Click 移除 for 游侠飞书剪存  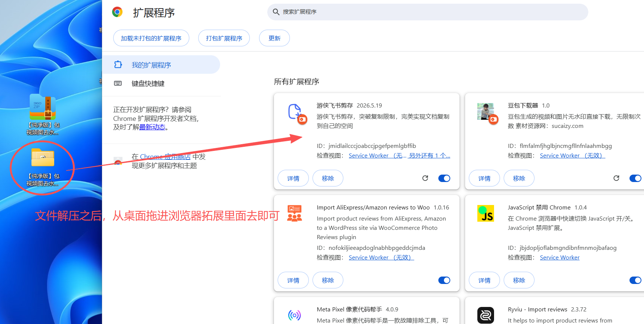click(x=328, y=178)
